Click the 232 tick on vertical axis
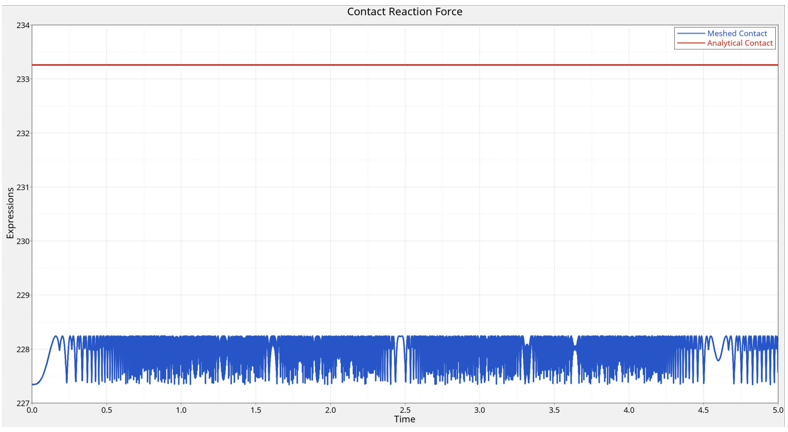 [22, 133]
